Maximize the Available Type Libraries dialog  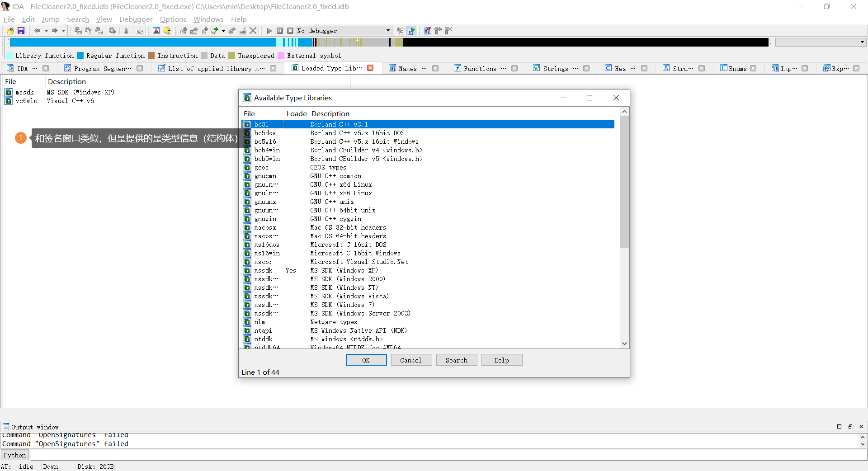coord(590,98)
